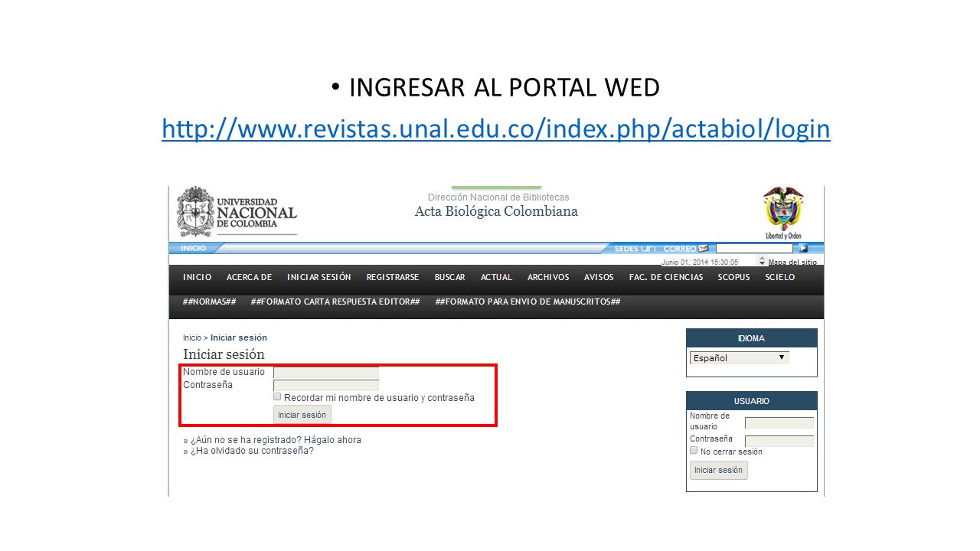The image size is (980, 551).
Task: Open the ##NORMAS## menu item
Action: [x=210, y=302]
